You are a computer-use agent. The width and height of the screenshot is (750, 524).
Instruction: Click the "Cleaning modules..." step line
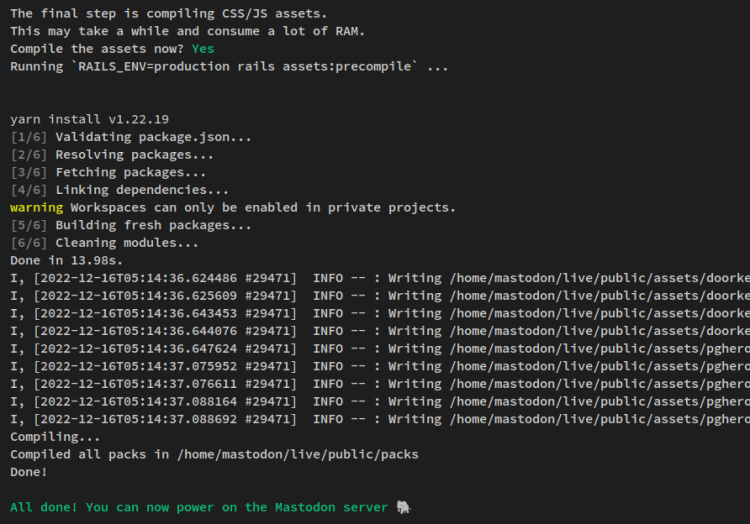click(x=104, y=243)
